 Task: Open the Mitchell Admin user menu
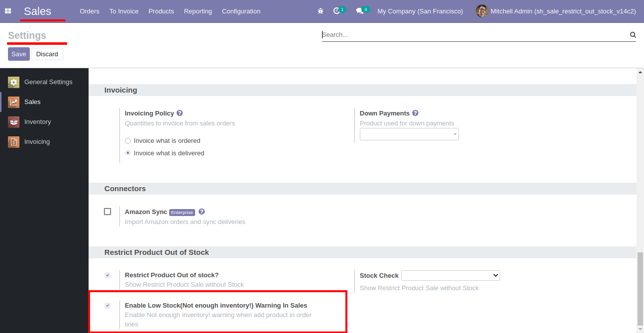click(x=556, y=11)
